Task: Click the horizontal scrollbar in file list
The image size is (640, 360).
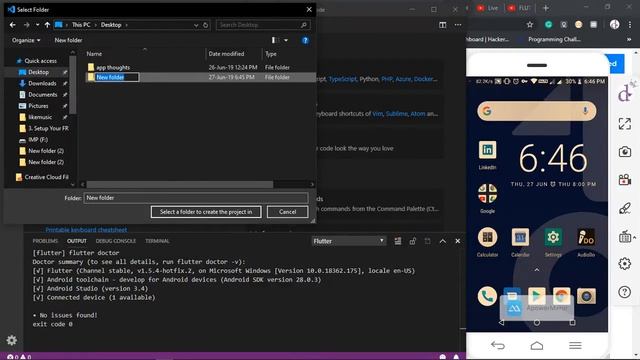Action: (180, 184)
